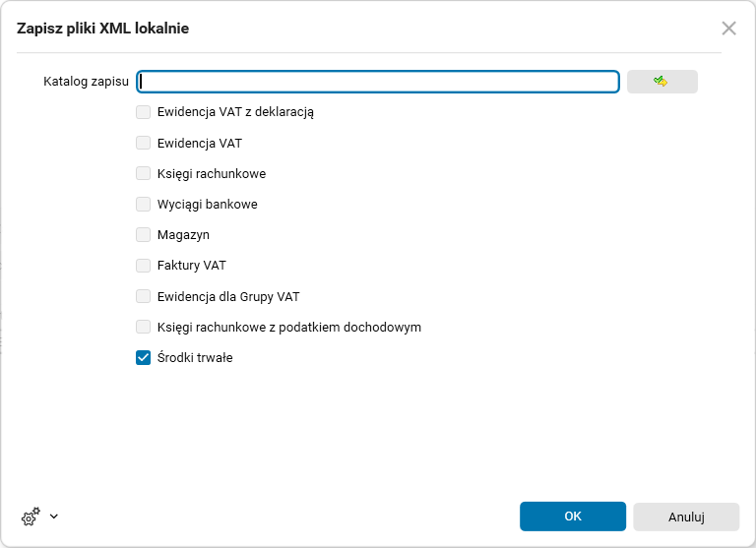The width and height of the screenshot is (756, 548).
Task: Uncheck the Środki trwałe checkbox
Action: click(x=144, y=358)
